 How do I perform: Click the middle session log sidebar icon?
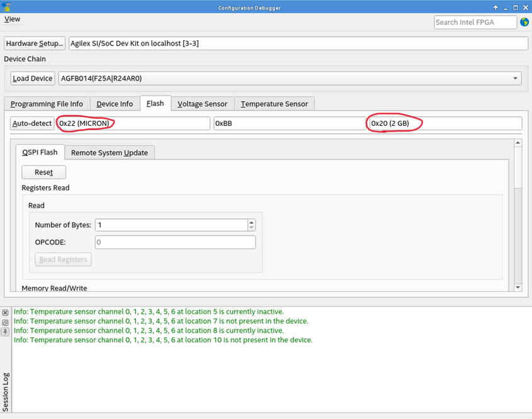point(6,322)
